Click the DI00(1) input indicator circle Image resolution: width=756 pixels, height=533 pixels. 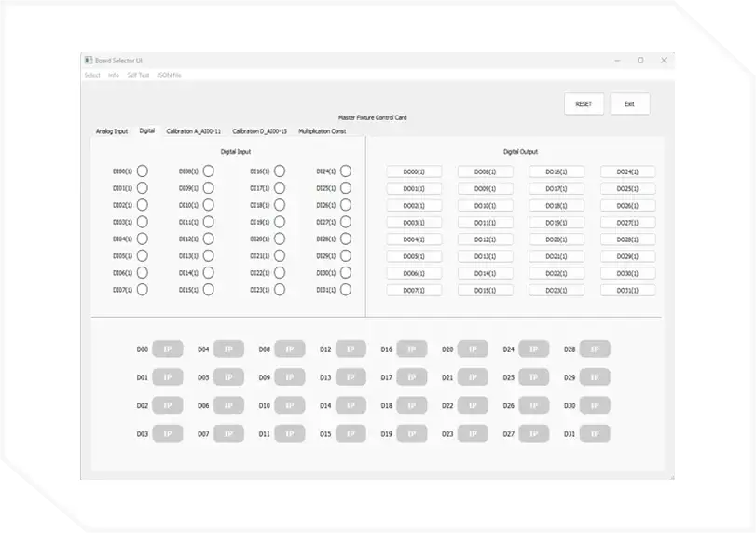pos(143,171)
